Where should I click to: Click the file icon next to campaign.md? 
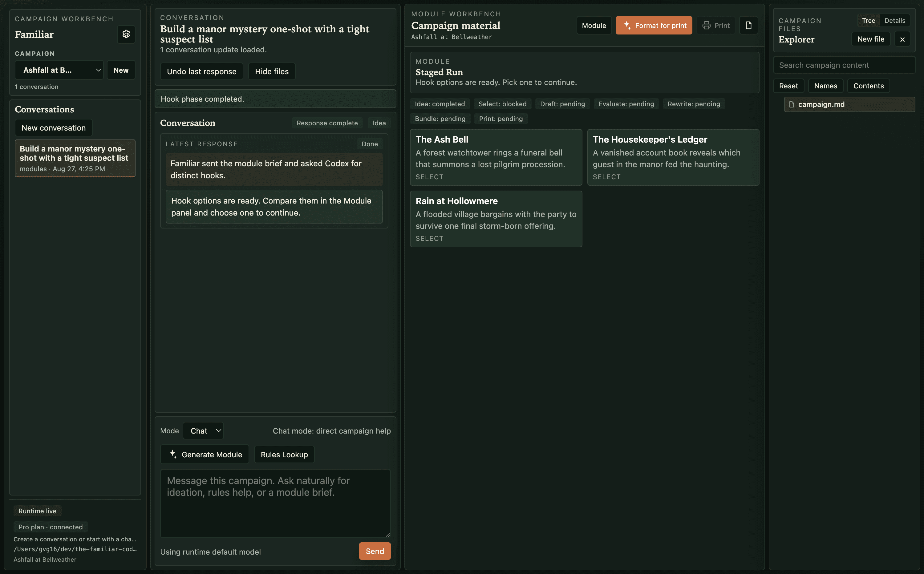[792, 104]
